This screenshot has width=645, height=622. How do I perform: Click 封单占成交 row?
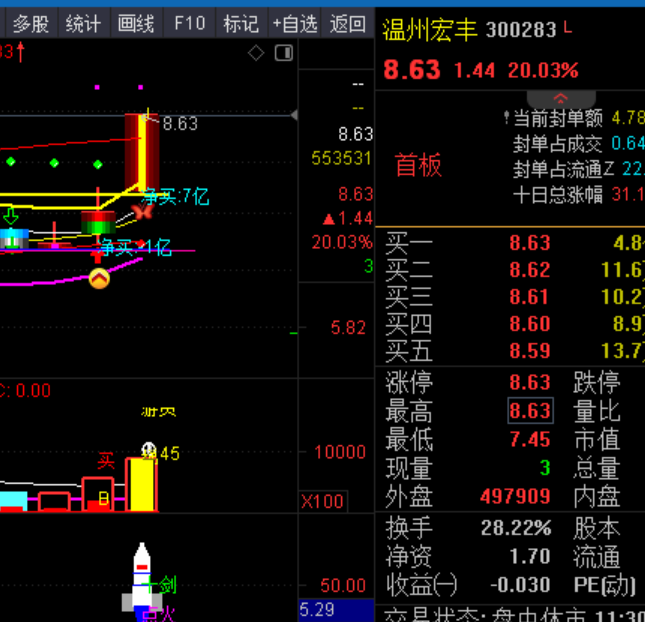[x=578, y=144]
